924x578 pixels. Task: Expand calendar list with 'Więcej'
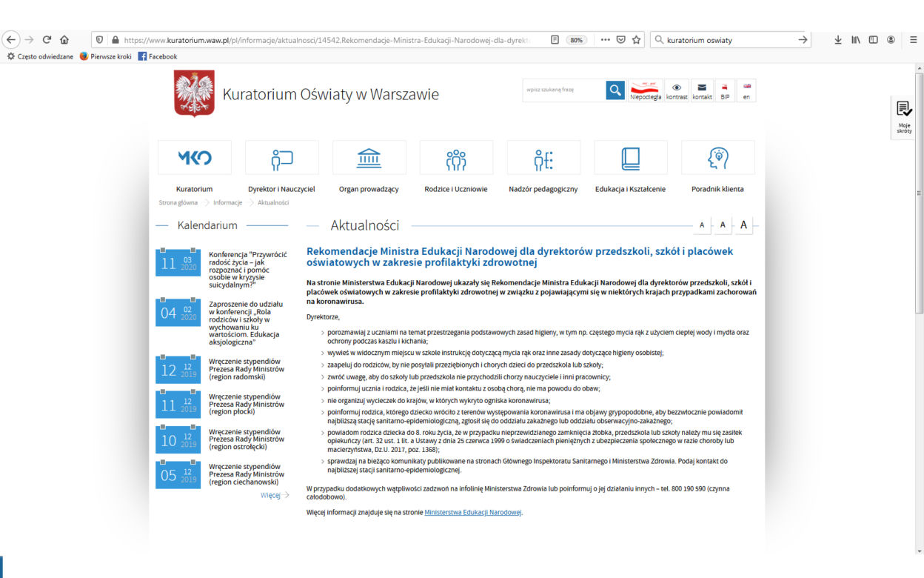pos(274,495)
